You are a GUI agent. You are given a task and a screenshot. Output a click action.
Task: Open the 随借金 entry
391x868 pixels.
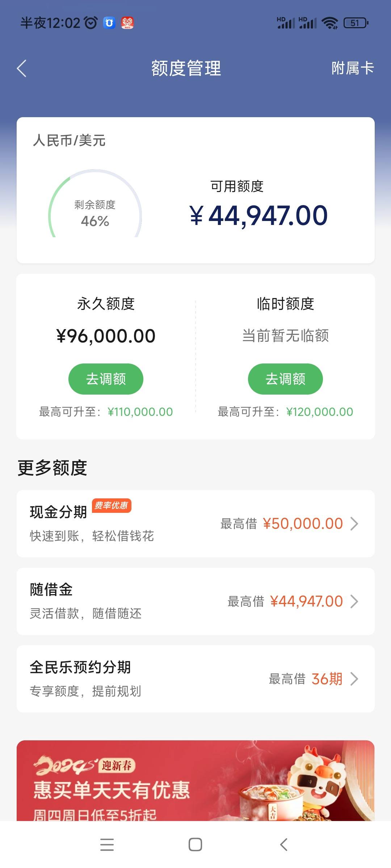pyautogui.click(x=195, y=601)
